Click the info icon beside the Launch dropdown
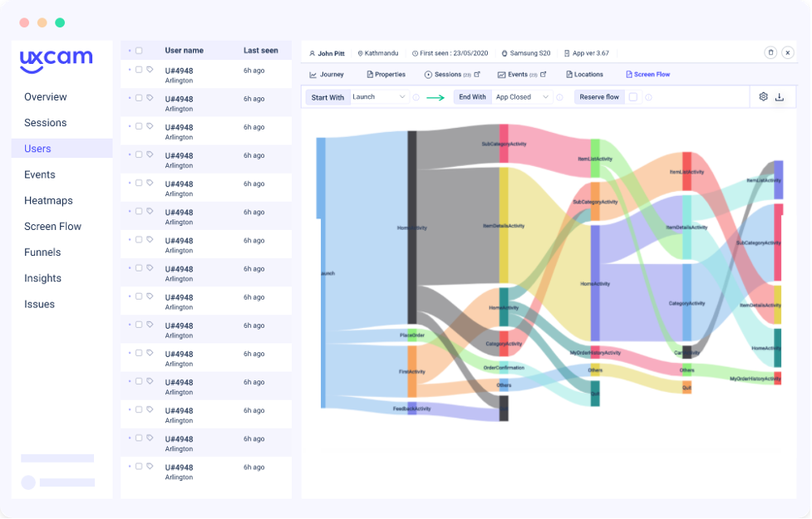Image resolution: width=812 pixels, height=519 pixels. pos(416,97)
